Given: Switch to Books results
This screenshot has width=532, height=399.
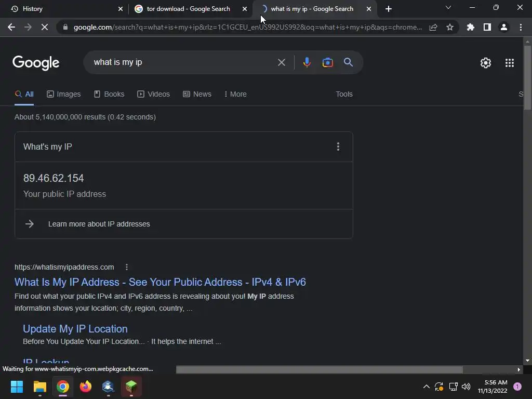Looking at the screenshot, I should tap(109, 94).
